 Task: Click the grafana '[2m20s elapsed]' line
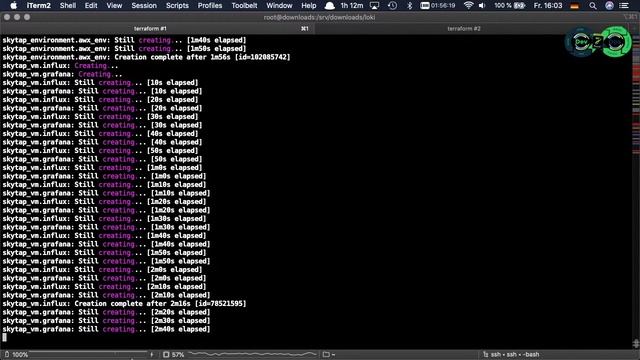coord(106,312)
